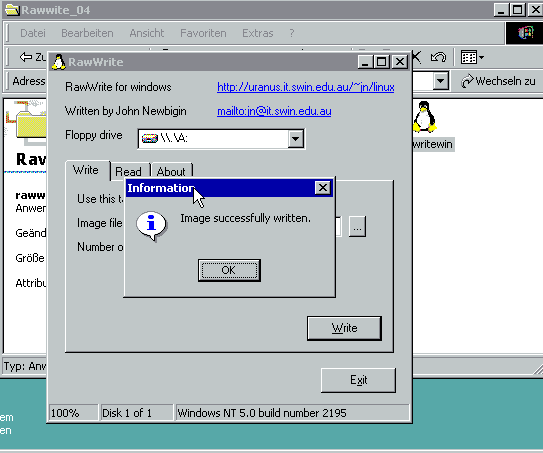Click the 100% status bar cell
This screenshot has width=543, height=453.
(x=73, y=413)
